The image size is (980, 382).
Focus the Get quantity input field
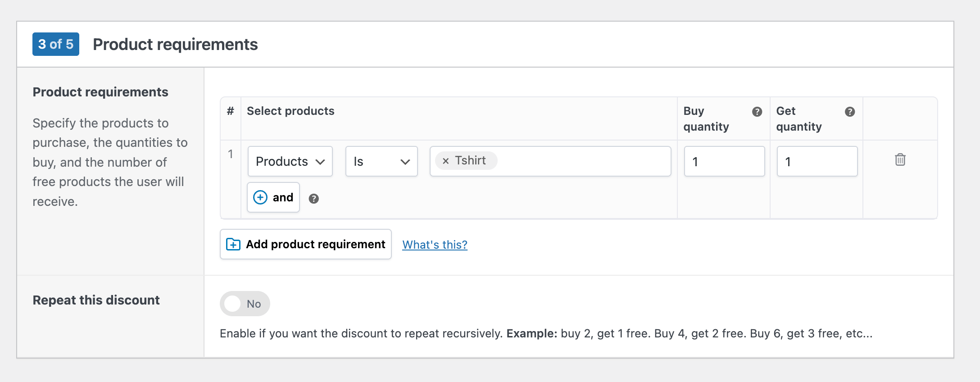coord(817,161)
